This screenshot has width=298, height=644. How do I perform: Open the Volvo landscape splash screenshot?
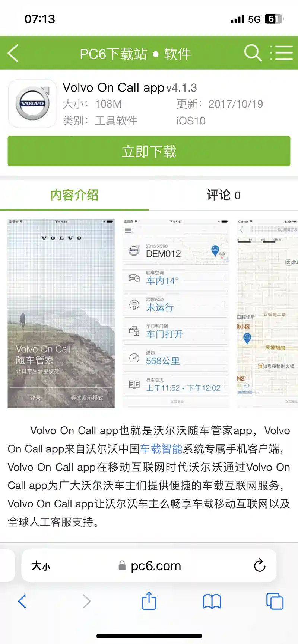pyautogui.click(x=61, y=313)
